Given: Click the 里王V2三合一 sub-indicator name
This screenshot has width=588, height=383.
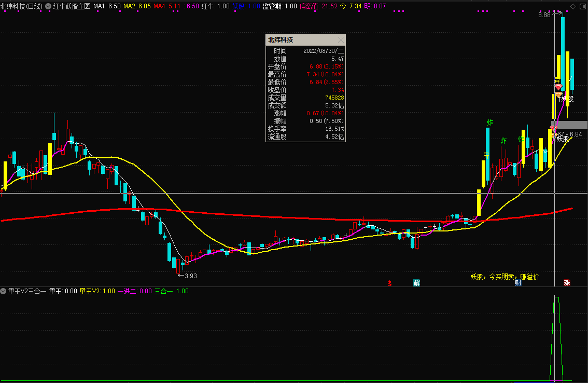Looking at the screenshot, I should 27,291.
